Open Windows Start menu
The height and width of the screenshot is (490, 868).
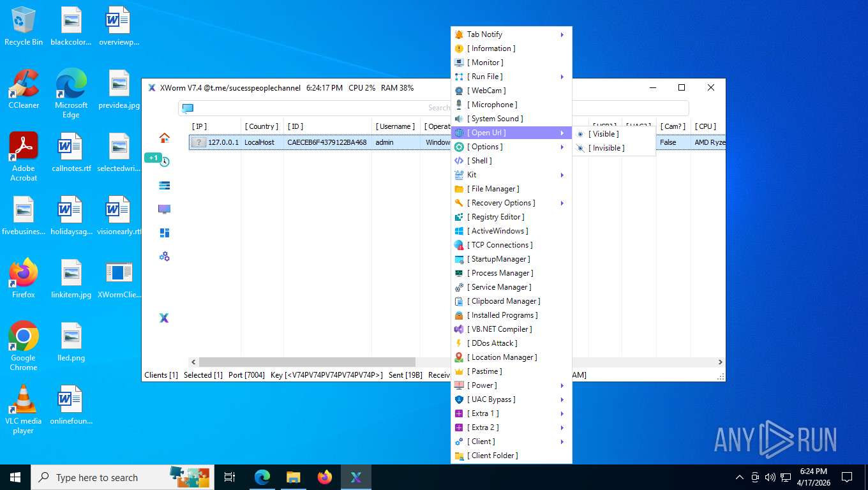click(x=15, y=477)
